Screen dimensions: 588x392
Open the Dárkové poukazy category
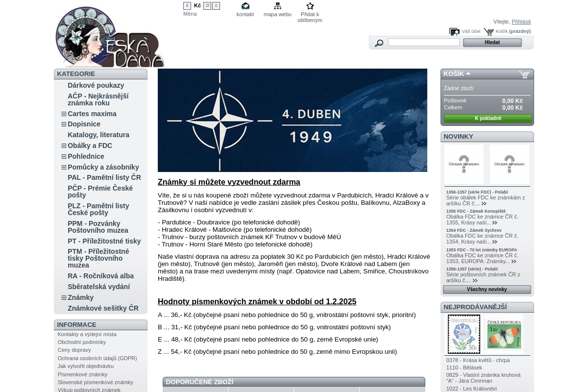click(96, 85)
